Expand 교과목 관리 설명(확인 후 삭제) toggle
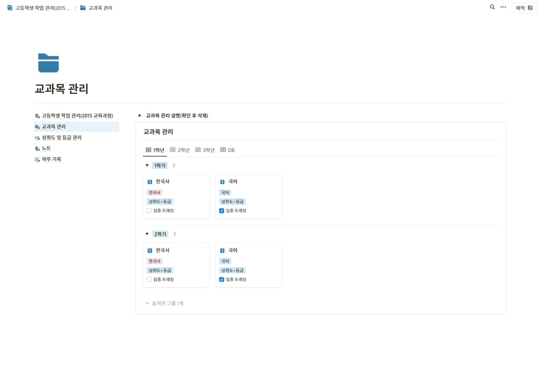Image resolution: width=540 pixels, height=392 pixels. [140, 116]
